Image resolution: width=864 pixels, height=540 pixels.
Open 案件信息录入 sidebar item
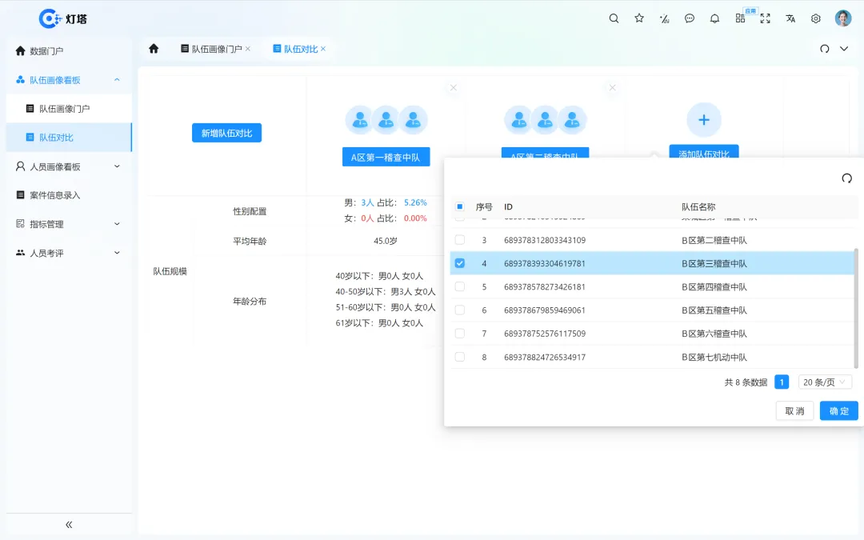[x=68, y=195]
